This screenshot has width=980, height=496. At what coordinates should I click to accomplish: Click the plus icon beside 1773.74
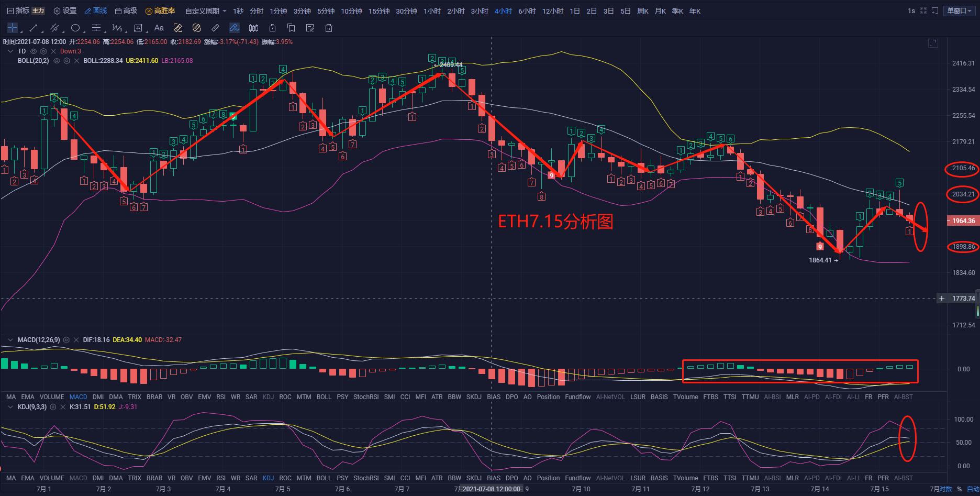[941, 299]
